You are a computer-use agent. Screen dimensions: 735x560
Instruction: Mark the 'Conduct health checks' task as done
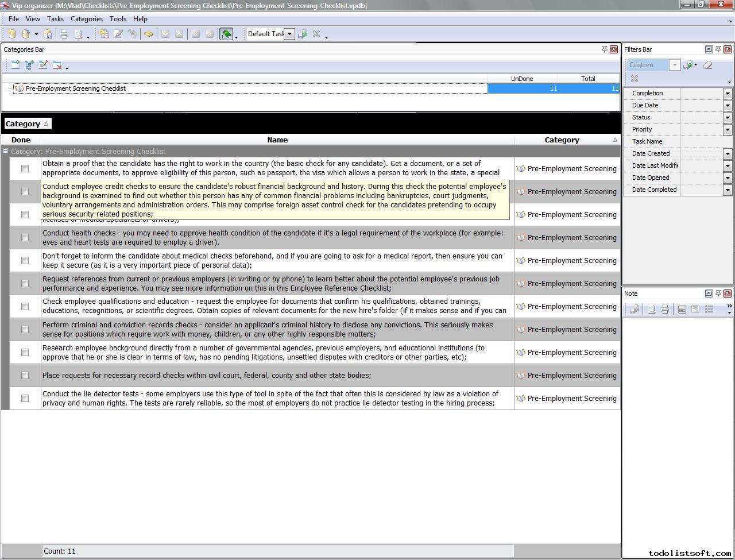tap(25, 238)
